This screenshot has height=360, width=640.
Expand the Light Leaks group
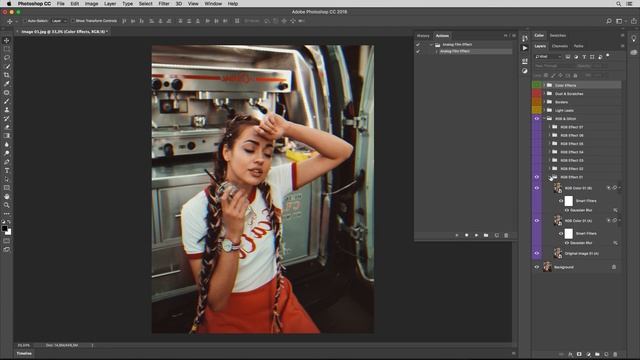[x=544, y=110]
